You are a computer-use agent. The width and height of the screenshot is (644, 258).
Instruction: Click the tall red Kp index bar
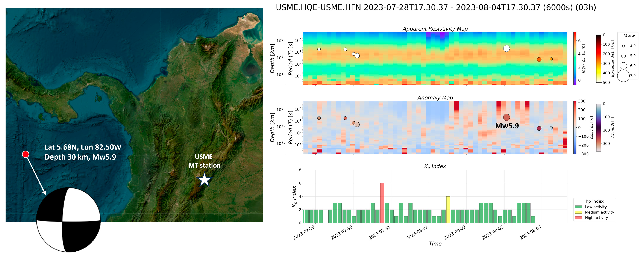click(382, 203)
